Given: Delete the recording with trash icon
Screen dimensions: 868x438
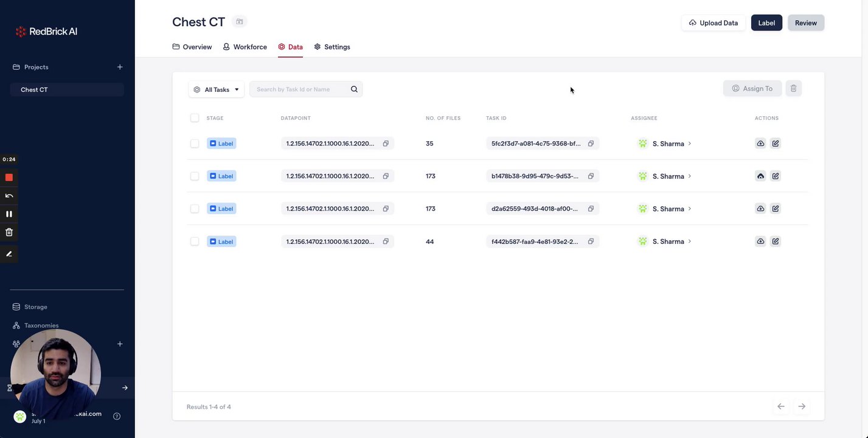Looking at the screenshot, I should point(9,232).
